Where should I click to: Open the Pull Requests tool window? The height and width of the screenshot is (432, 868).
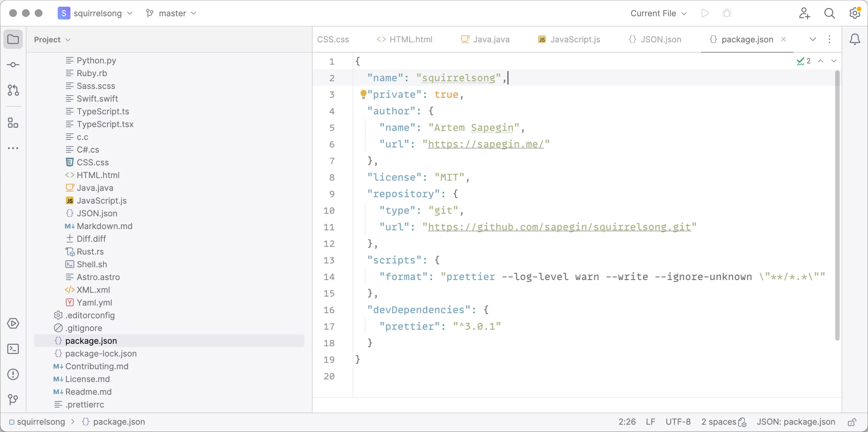(13, 90)
